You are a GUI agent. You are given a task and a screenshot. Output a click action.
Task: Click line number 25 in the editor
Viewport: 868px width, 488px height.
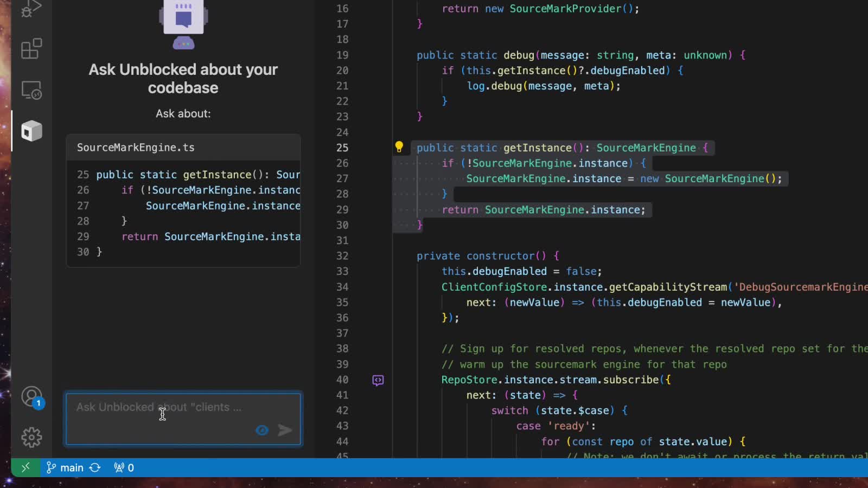tap(342, 147)
